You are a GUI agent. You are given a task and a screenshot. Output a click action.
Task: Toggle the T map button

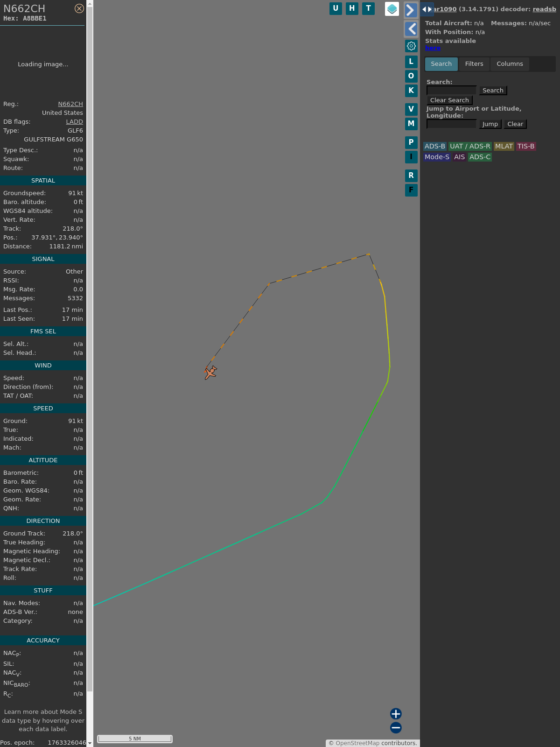369,8
